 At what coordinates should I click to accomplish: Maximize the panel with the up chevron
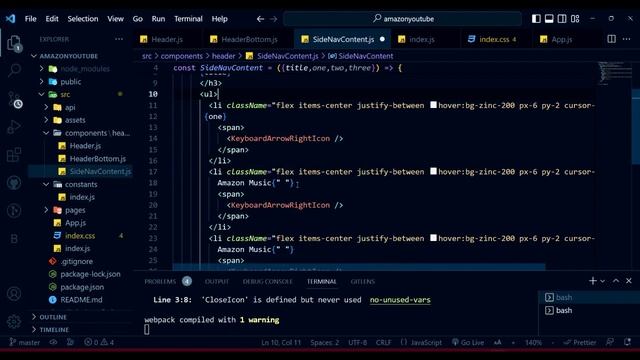click(616, 281)
